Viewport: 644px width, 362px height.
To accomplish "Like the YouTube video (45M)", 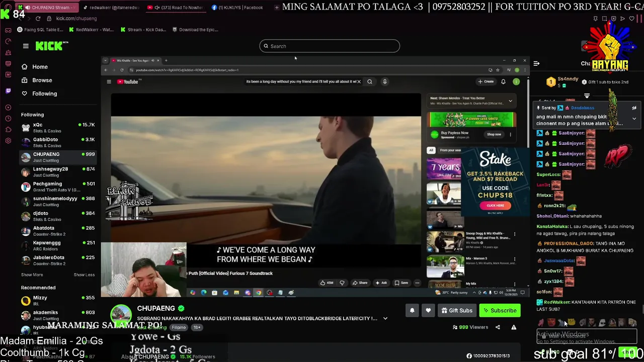I will (x=327, y=283).
